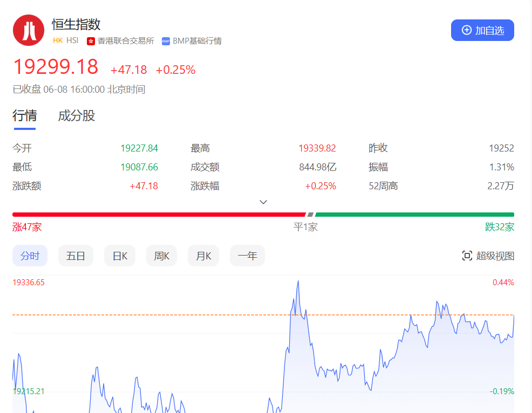
Task: Click the chart axis label 19336.65
Action: pos(29,283)
